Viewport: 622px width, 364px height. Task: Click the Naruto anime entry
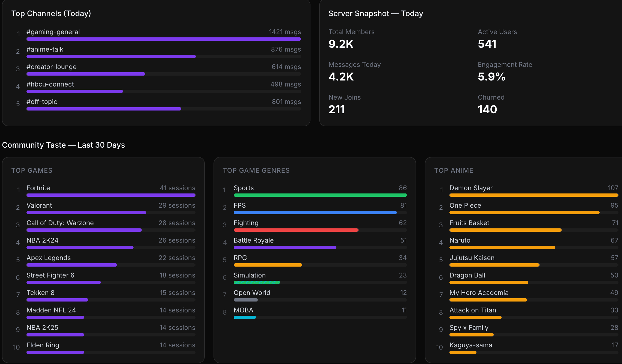(460, 240)
